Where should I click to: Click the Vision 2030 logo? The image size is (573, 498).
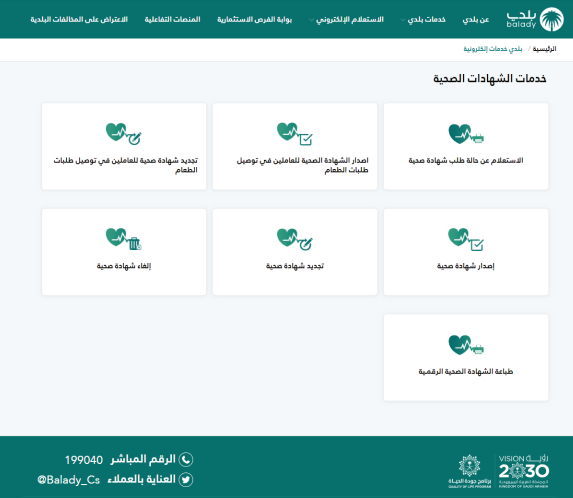click(x=524, y=471)
